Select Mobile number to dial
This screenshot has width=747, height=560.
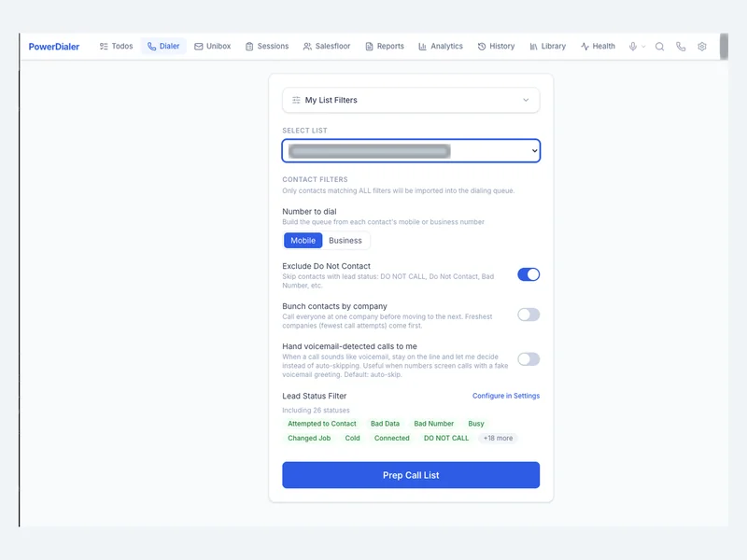click(x=303, y=241)
